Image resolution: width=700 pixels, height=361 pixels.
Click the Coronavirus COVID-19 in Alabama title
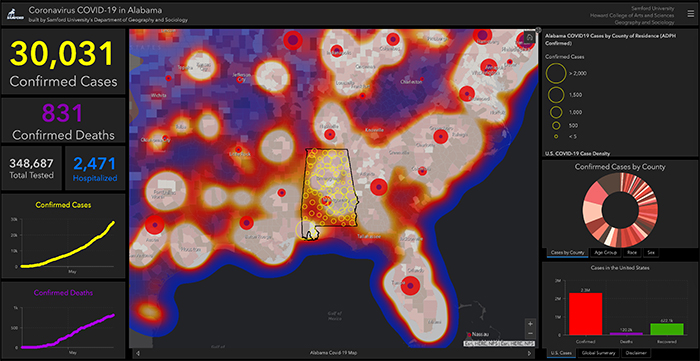pos(95,10)
